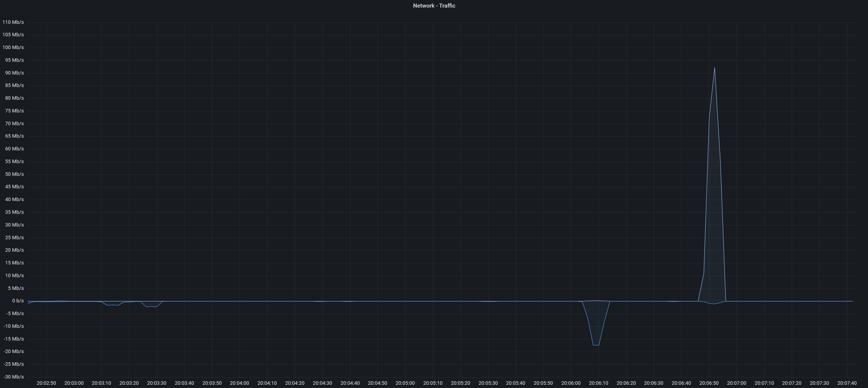Image resolution: width=868 pixels, height=388 pixels.
Task: Click the 20:06:30 time axis label
Action: click(654, 383)
